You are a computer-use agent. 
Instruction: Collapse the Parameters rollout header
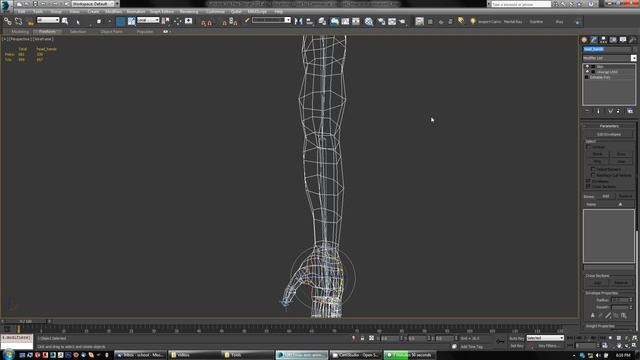tap(609, 126)
